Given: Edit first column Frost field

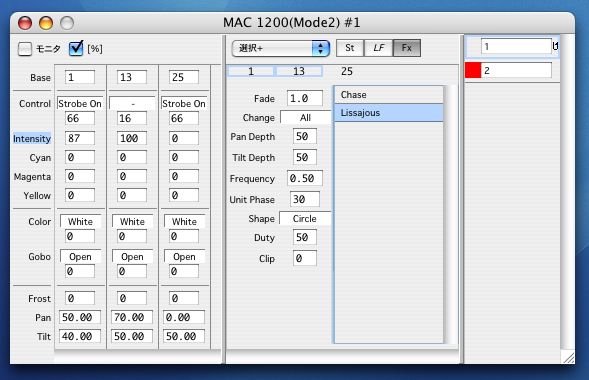Looking at the screenshot, I should coord(80,298).
